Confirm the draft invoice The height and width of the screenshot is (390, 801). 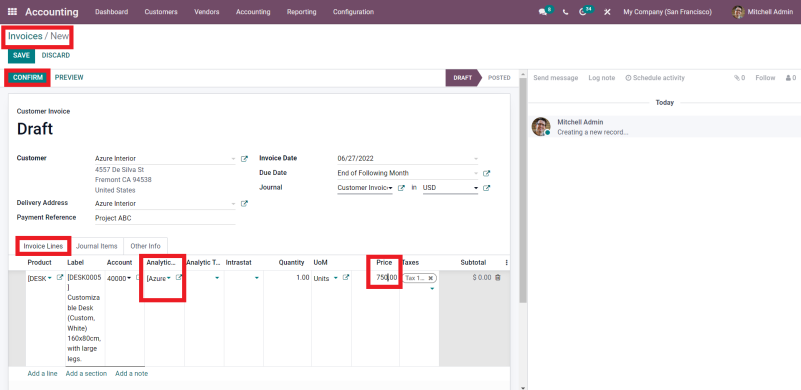pos(28,78)
